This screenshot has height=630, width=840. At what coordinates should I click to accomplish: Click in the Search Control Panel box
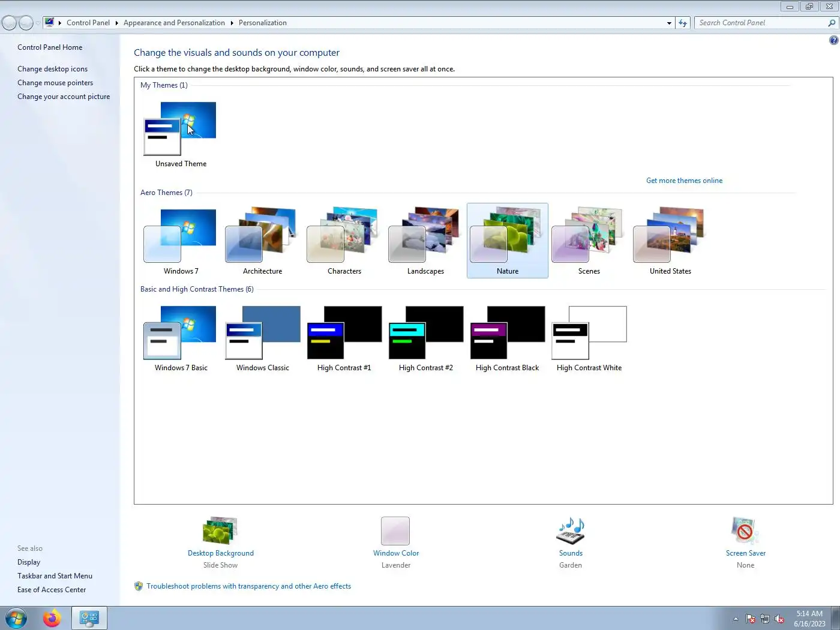pos(760,23)
